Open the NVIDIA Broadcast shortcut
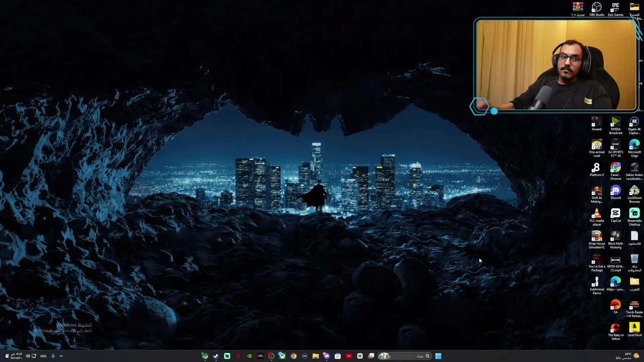This screenshot has height=362, width=644. pyautogui.click(x=615, y=126)
